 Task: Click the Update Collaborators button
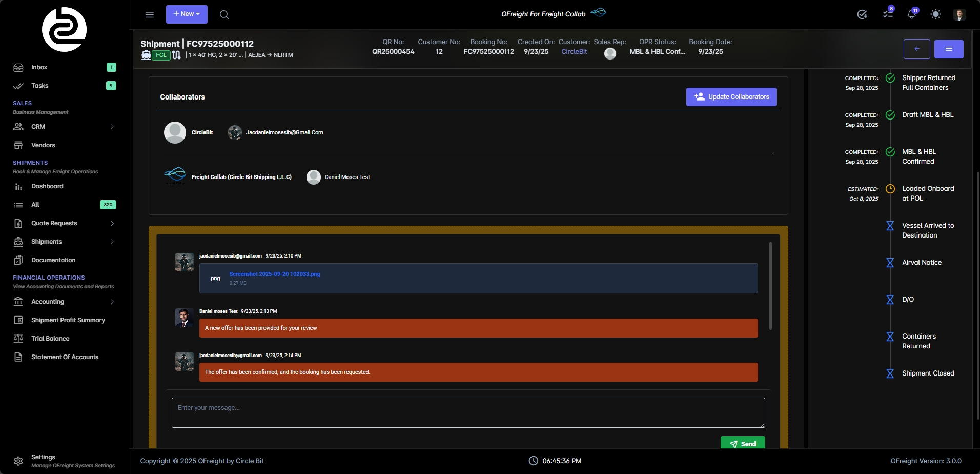pos(731,97)
